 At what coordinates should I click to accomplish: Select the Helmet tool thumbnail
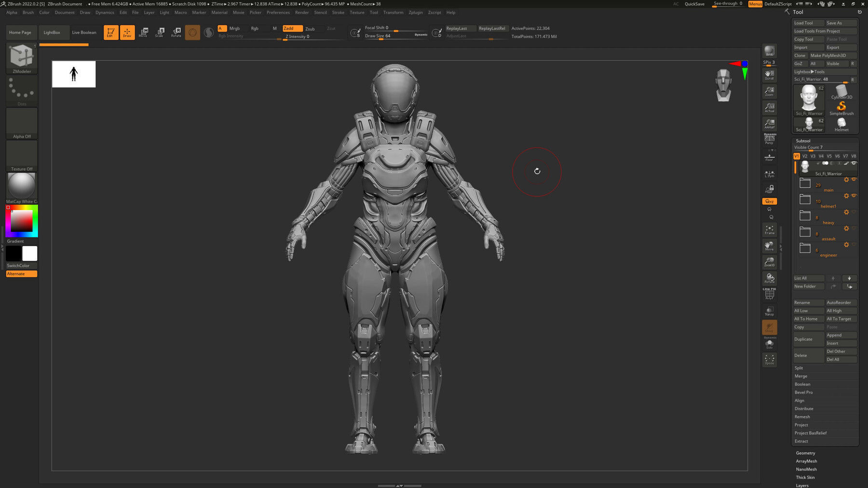pos(841,124)
